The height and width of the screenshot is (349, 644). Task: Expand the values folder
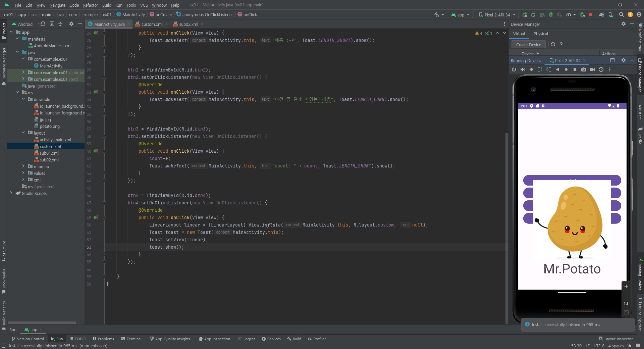23,173
